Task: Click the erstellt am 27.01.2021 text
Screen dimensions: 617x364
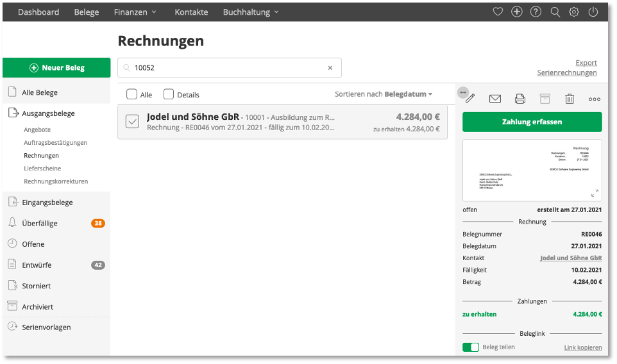Action: pos(570,210)
